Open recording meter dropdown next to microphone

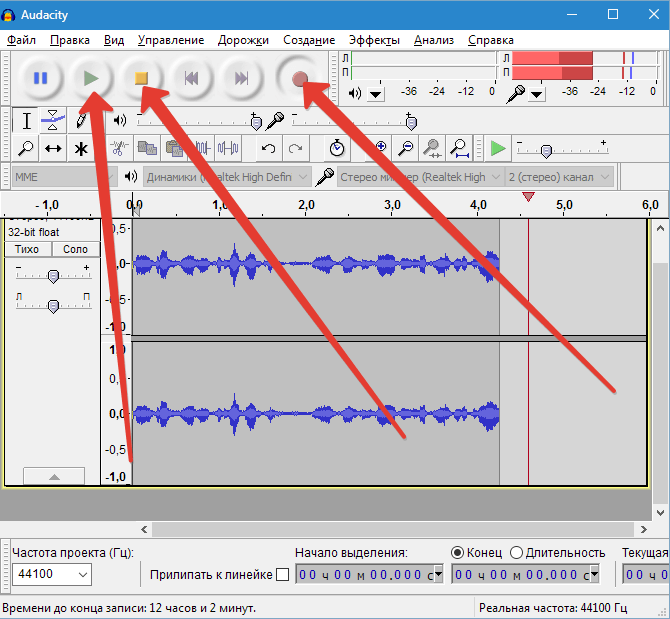(x=537, y=94)
